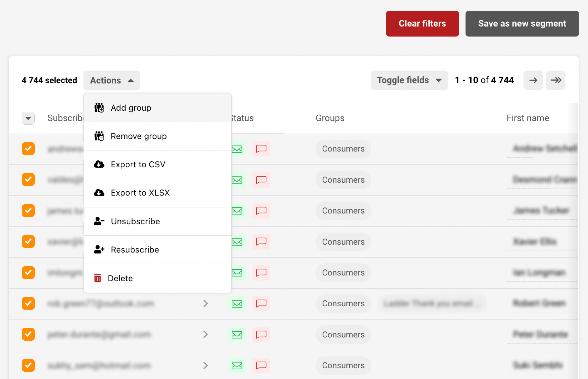
Task: Click the Groups column header
Action: click(x=330, y=118)
